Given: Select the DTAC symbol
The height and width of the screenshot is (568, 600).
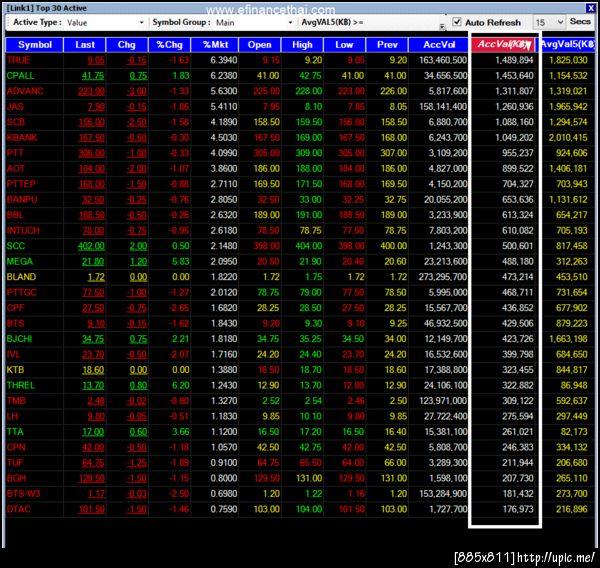Looking at the screenshot, I should point(19,509).
